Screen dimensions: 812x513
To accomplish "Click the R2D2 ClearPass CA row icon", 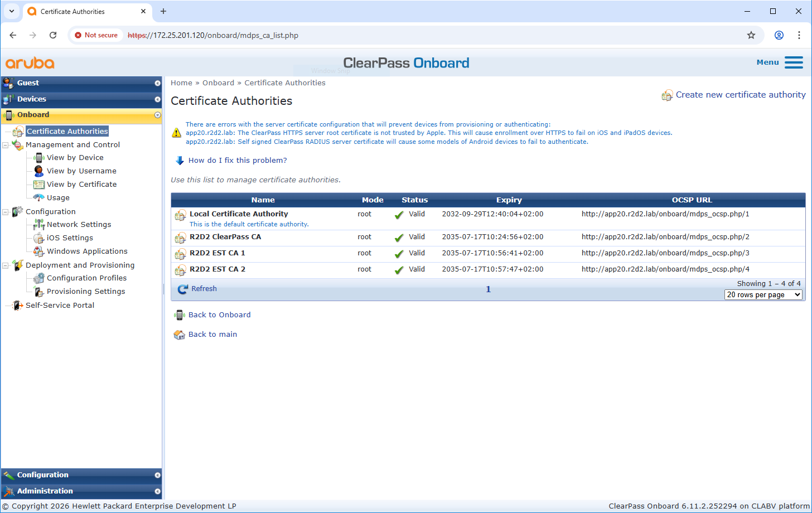I will point(180,238).
